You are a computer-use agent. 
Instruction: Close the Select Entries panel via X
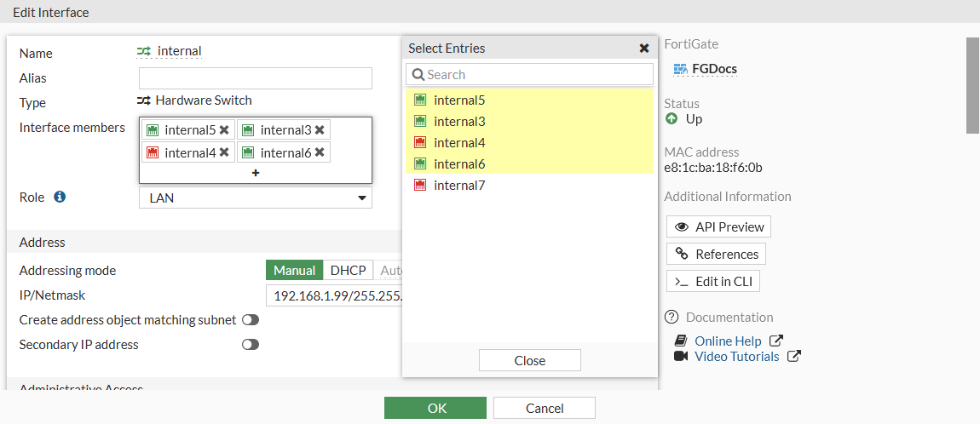click(644, 49)
